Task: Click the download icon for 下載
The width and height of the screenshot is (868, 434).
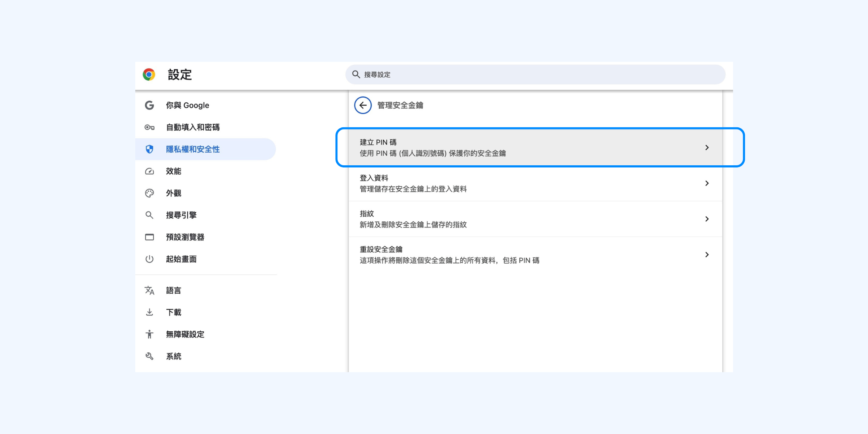Action: pyautogui.click(x=149, y=312)
